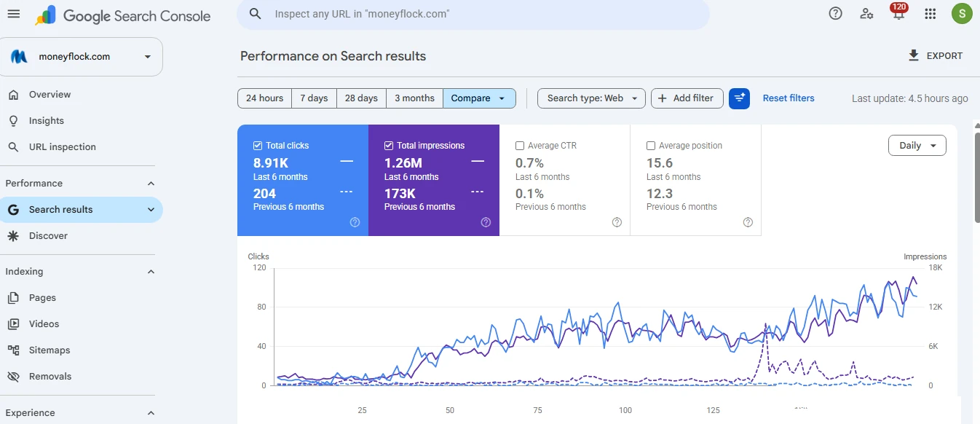Click the Videos icon in sidebar
This screenshot has height=424, width=980.
[x=13, y=324]
